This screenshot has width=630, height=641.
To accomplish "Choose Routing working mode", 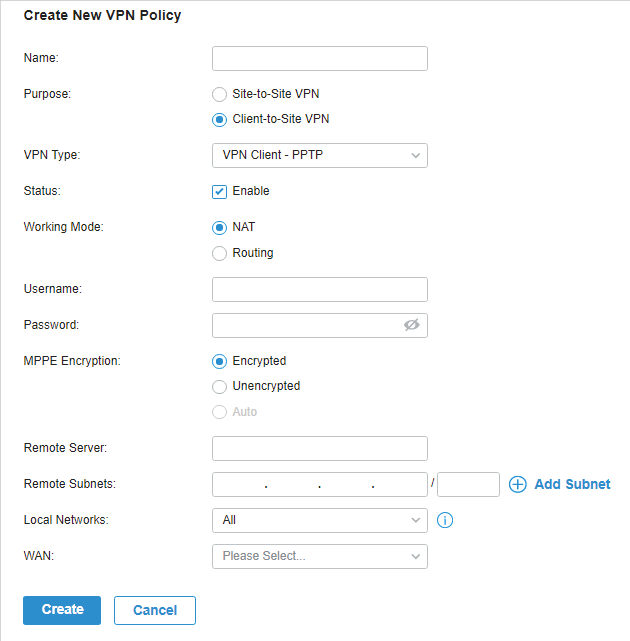I will tap(219, 253).
